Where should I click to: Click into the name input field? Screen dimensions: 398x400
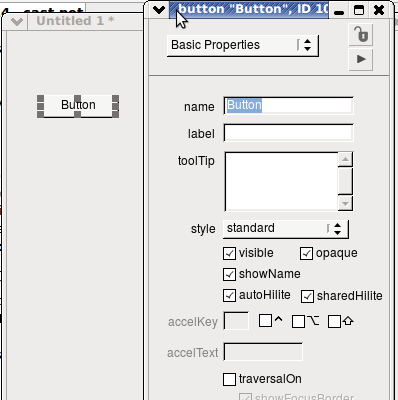click(x=288, y=106)
